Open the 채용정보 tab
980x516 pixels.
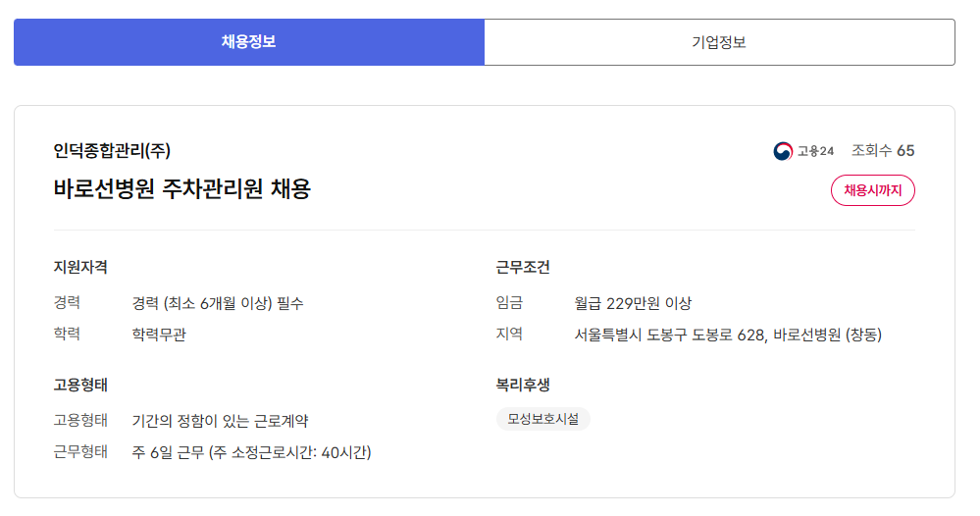pos(248,42)
